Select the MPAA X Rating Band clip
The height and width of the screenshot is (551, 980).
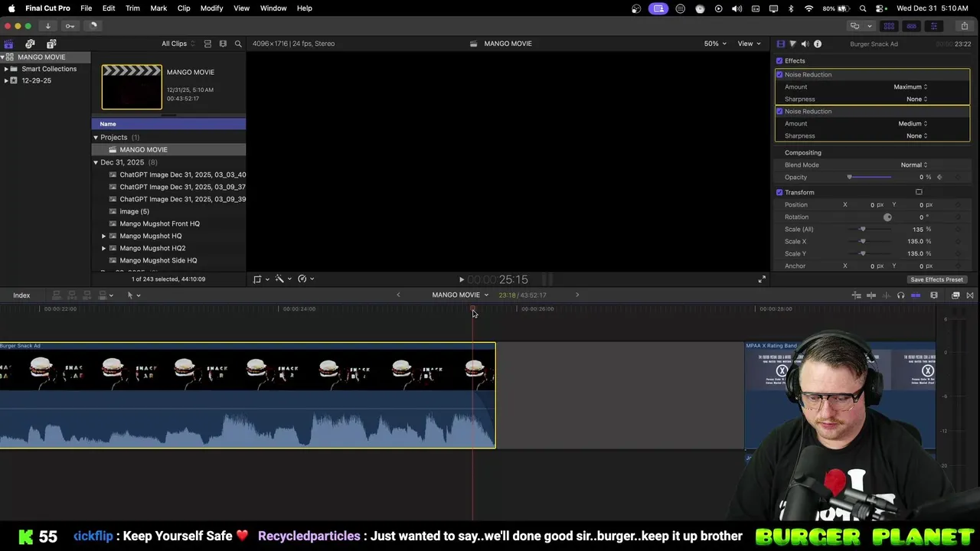tap(840, 395)
